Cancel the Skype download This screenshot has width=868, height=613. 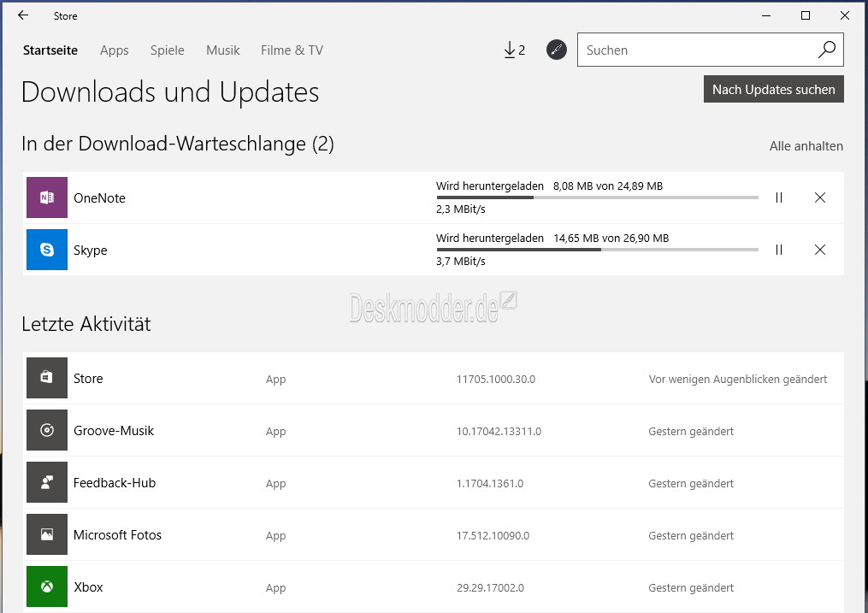click(x=820, y=250)
